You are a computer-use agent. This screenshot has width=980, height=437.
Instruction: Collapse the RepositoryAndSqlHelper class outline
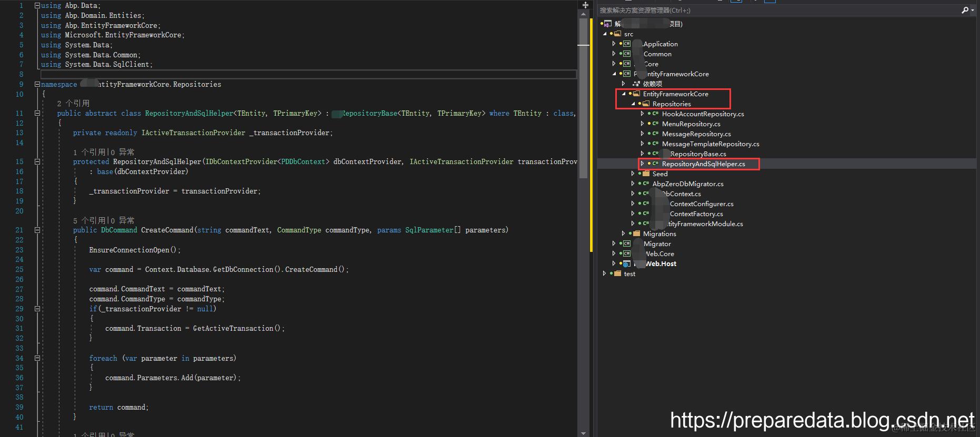(x=37, y=113)
